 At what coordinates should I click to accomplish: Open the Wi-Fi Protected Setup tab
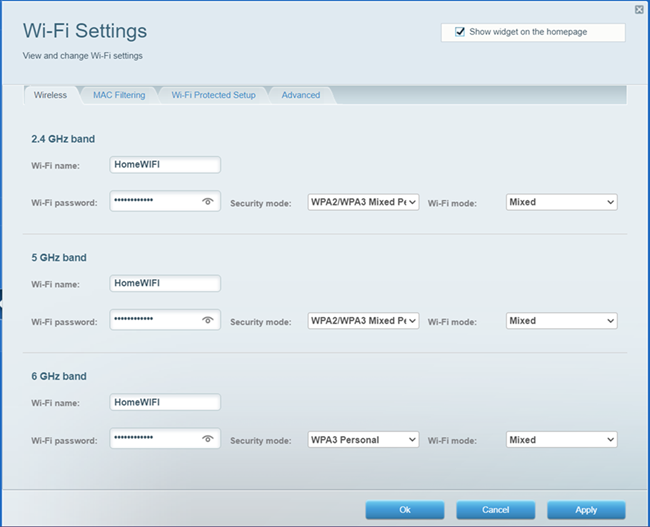(x=213, y=95)
